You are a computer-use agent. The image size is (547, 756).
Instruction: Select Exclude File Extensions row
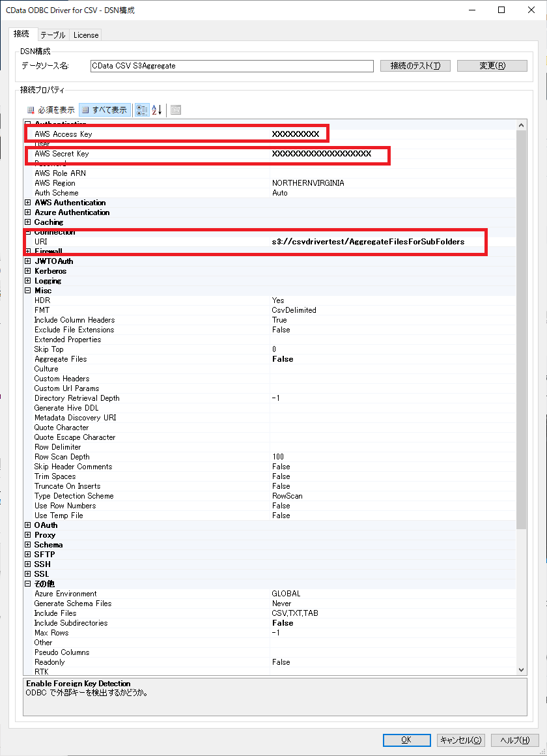[x=270, y=330]
